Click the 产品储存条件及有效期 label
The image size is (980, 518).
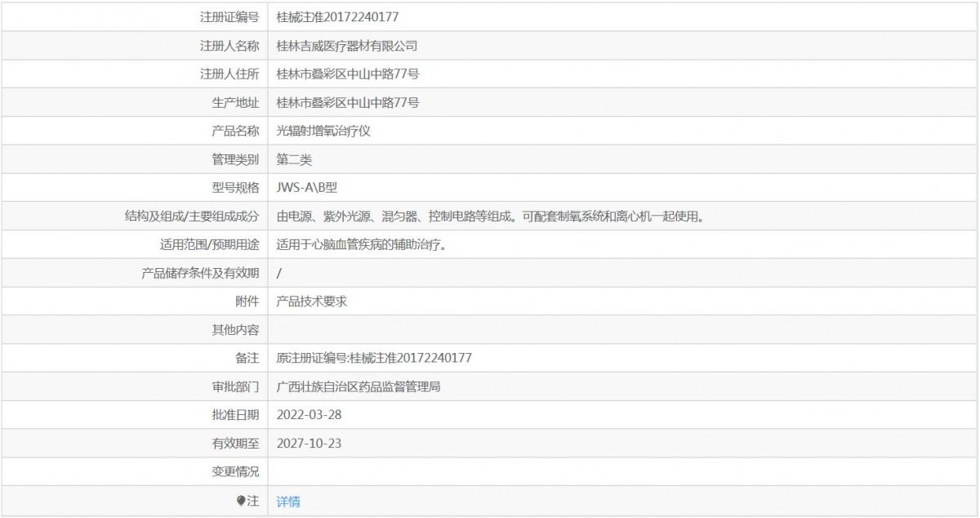pos(201,273)
